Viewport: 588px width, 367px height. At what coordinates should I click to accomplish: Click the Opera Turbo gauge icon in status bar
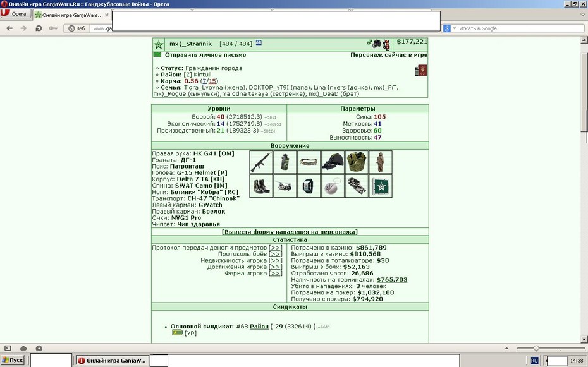pos(39,348)
